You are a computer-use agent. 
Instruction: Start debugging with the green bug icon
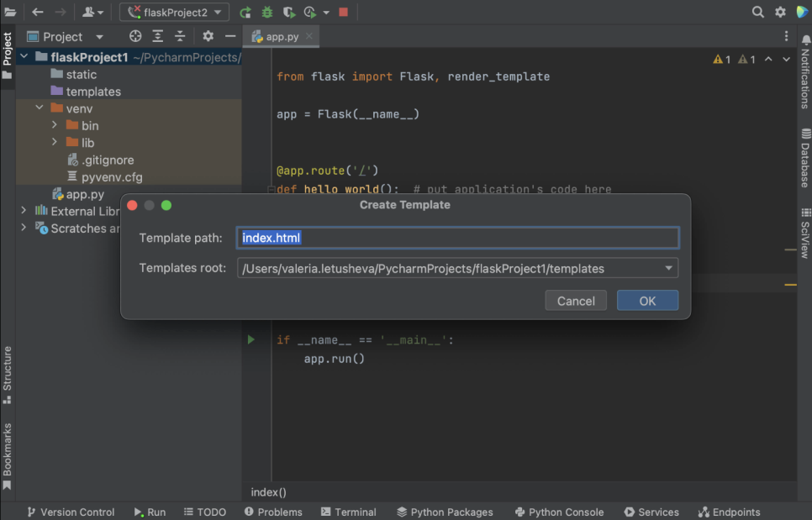pos(267,13)
